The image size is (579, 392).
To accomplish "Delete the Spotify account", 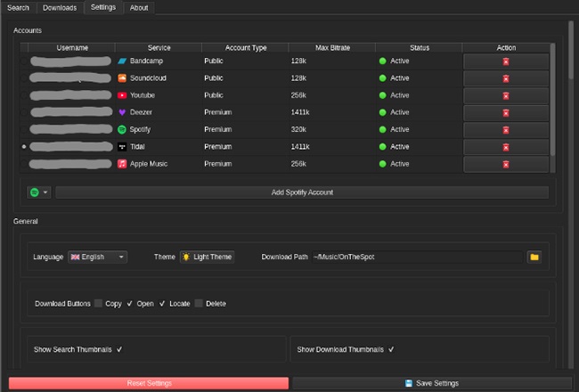I will [x=506, y=129].
